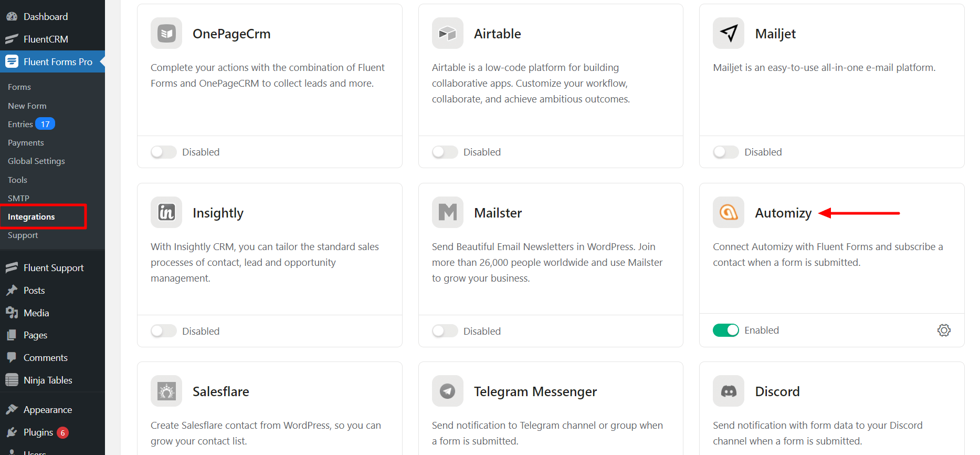Click the Automizy logo icon
The image size is (980, 455).
pos(728,212)
